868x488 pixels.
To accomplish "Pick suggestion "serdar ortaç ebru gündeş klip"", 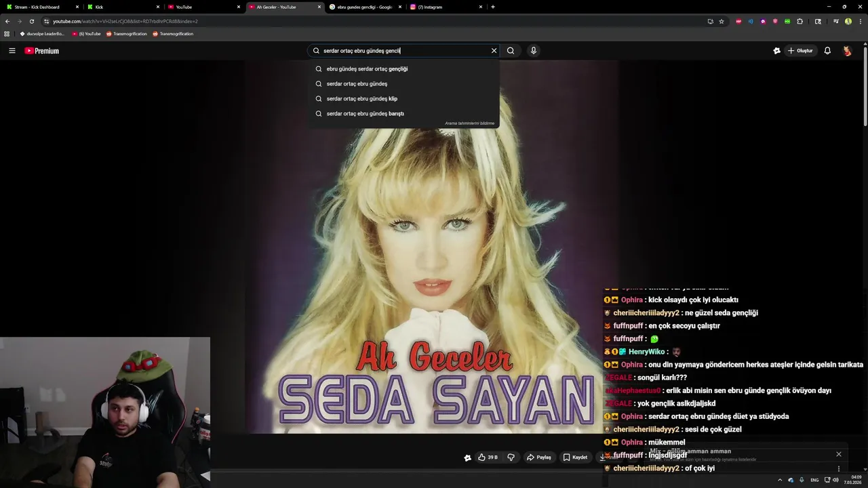I will point(404,98).
